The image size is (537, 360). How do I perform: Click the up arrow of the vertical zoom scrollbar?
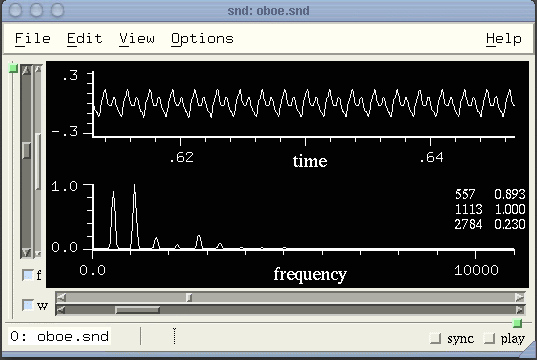26,70
